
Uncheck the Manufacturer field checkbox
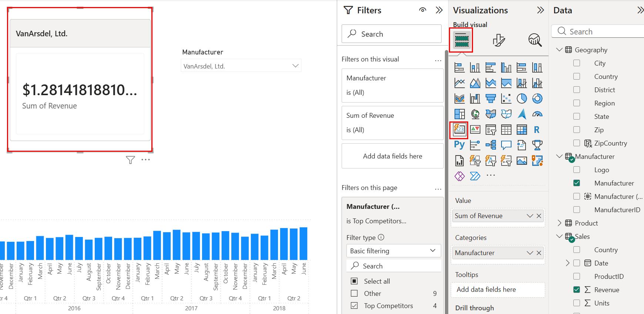pos(577,183)
